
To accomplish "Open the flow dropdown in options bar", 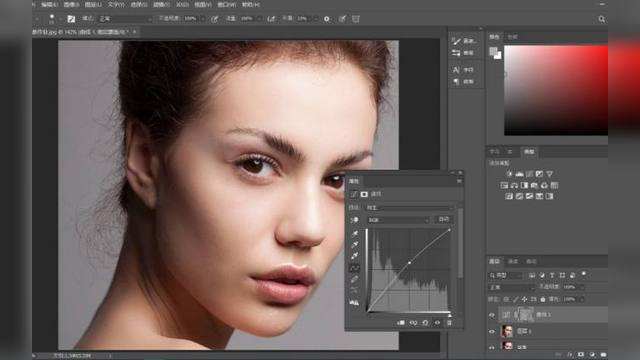I will point(260,19).
